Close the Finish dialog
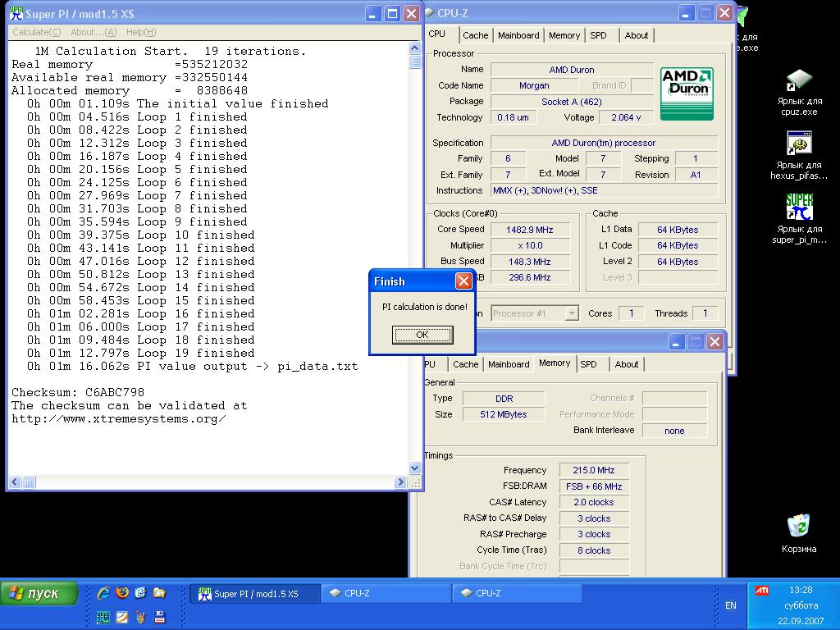This screenshot has width=840, height=630. click(463, 281)
